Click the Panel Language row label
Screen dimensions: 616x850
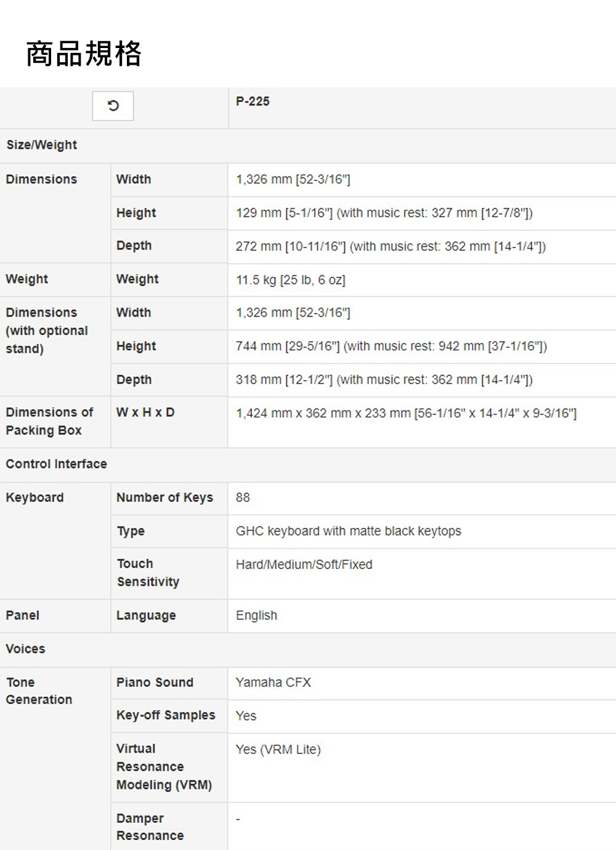coord(146,615)
